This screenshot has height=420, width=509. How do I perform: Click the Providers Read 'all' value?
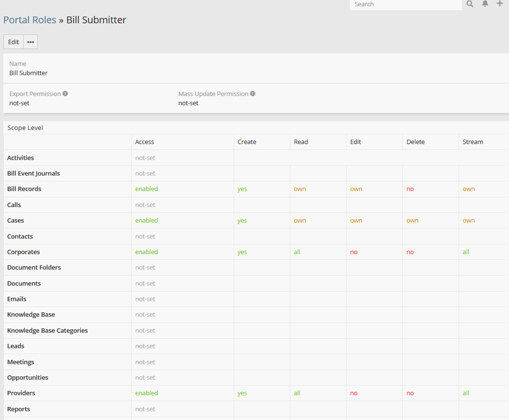point(297,393)
